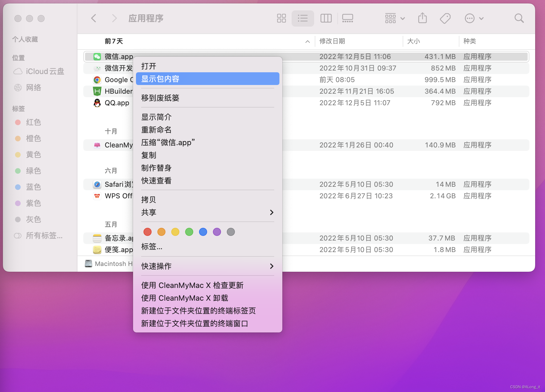Screen dimensions: 545x392
Task: Select the 灰色 tag in sidebar
Action: 28,219
